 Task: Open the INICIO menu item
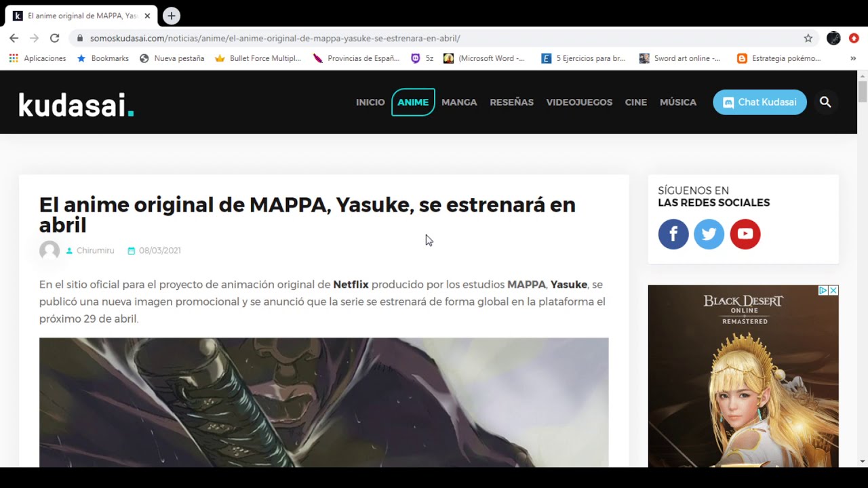coord(370,102)
